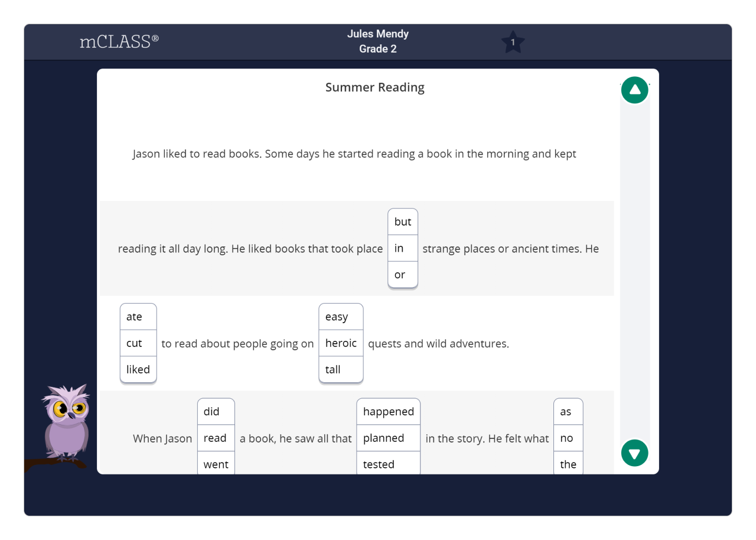Image resolution: width=756 pixels, height=540 pixels.
Task: Select "happened" in the story sentence
Action: 388,412
